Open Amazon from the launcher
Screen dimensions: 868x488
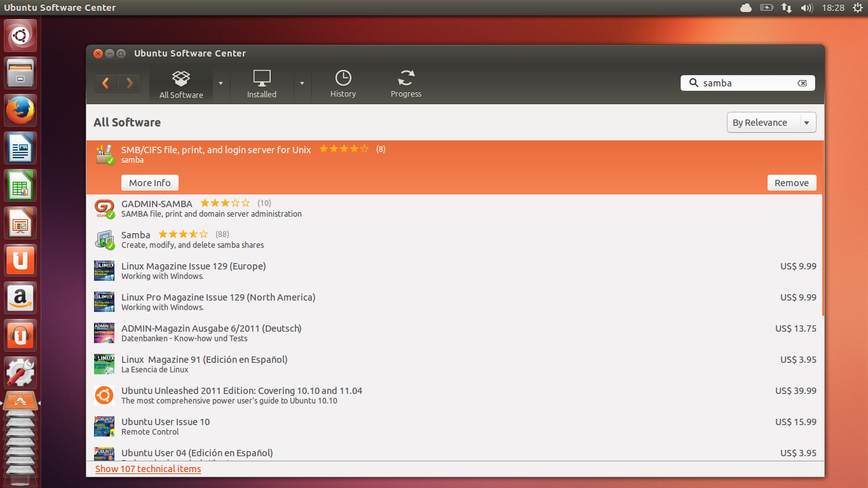tap(20, 298)
